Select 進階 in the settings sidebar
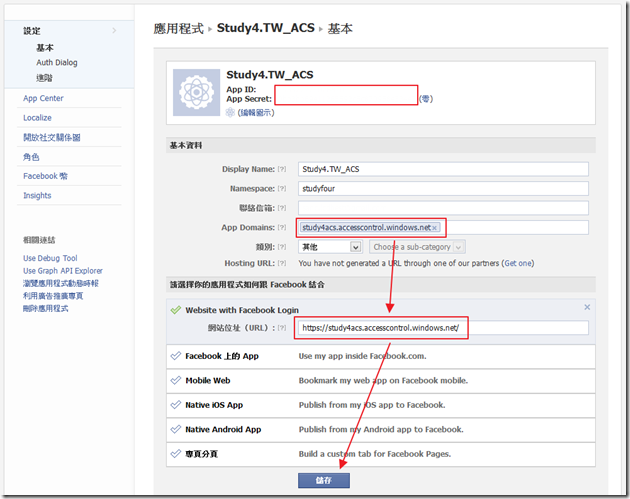Screen dimensions: 630x499 (x=44, y=78)
